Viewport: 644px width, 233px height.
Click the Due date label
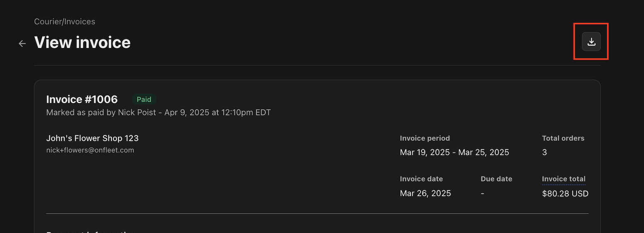496,179
